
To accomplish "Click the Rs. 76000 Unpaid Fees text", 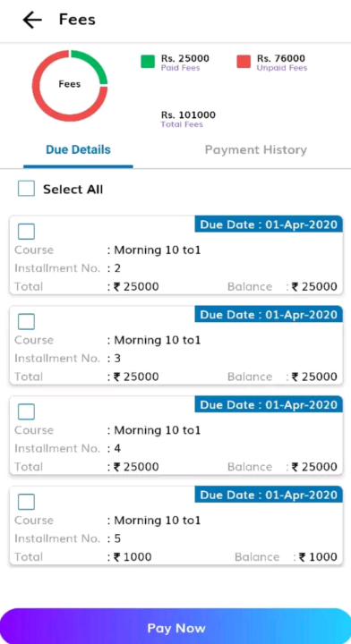I will pyautogui.click(x=282, y=63).
